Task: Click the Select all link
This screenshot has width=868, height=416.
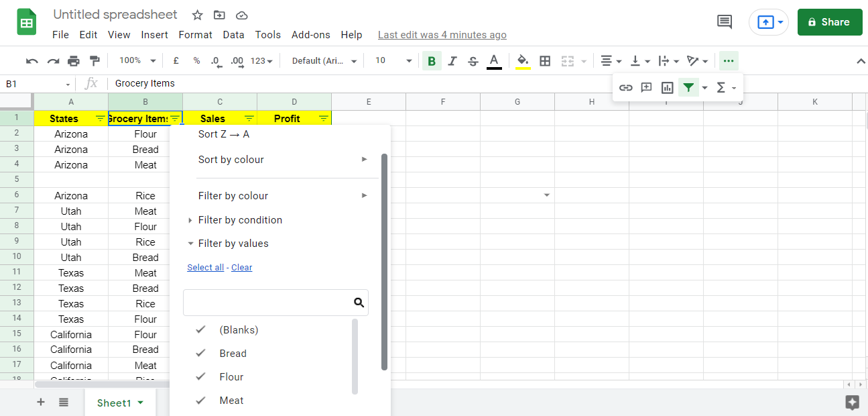Action: click(205, 268)
